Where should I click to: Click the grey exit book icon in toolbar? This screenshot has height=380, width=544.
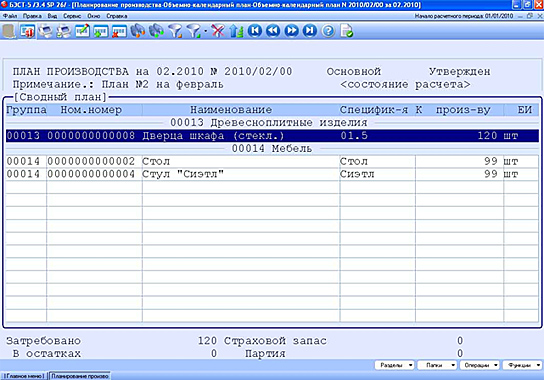9,31
